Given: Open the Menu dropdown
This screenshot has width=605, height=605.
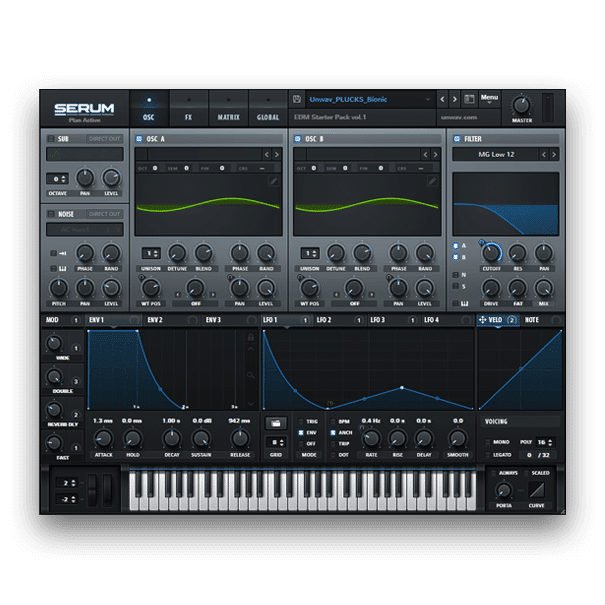Looking at the screenshot, I should [490, 99].
